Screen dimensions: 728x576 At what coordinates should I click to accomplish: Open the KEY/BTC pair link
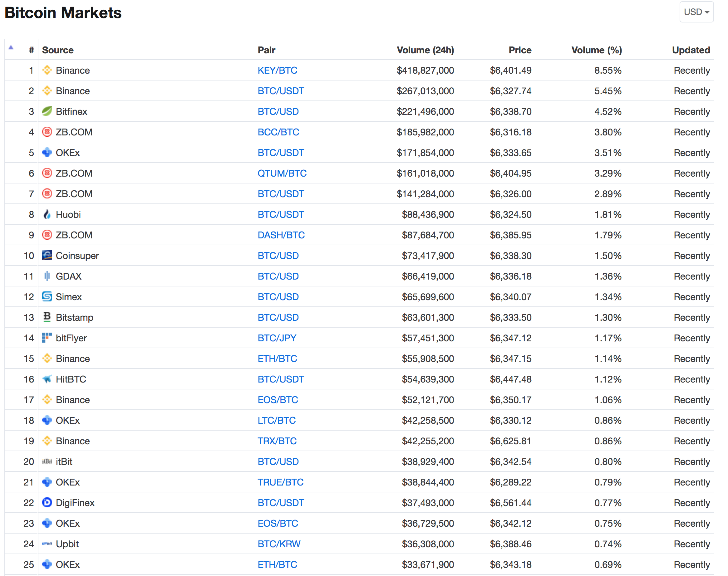click(277, 71)
